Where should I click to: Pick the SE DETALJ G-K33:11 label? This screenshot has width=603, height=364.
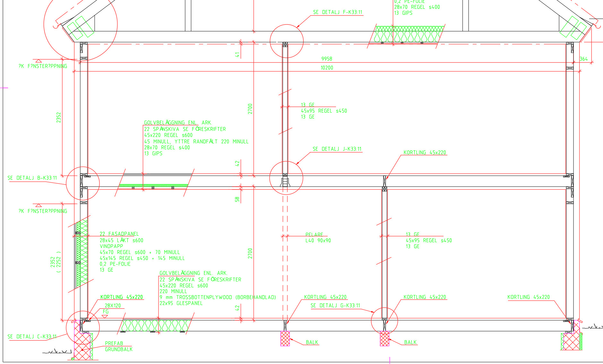point(335,306)
